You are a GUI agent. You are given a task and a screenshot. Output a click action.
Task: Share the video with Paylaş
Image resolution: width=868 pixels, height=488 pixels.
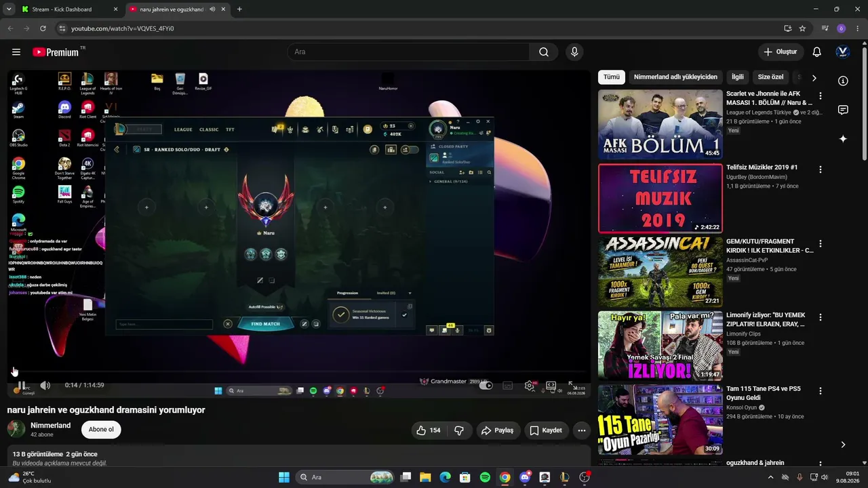pyautogui.click(x=497, y=430)
